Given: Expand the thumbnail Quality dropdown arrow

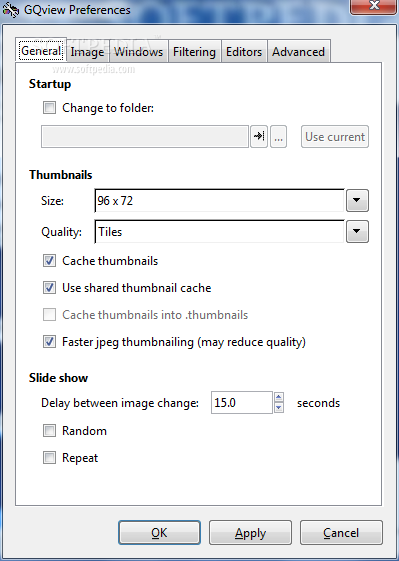Looking at the screenshot, I should coord(357,231).
